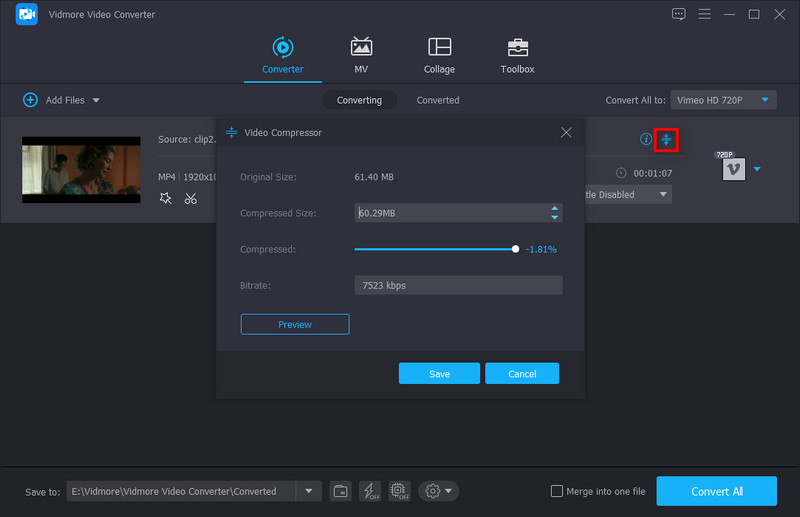Open the hamburger menu in title bar
Viewport: 800px width, 517px height.
point(705,14)
